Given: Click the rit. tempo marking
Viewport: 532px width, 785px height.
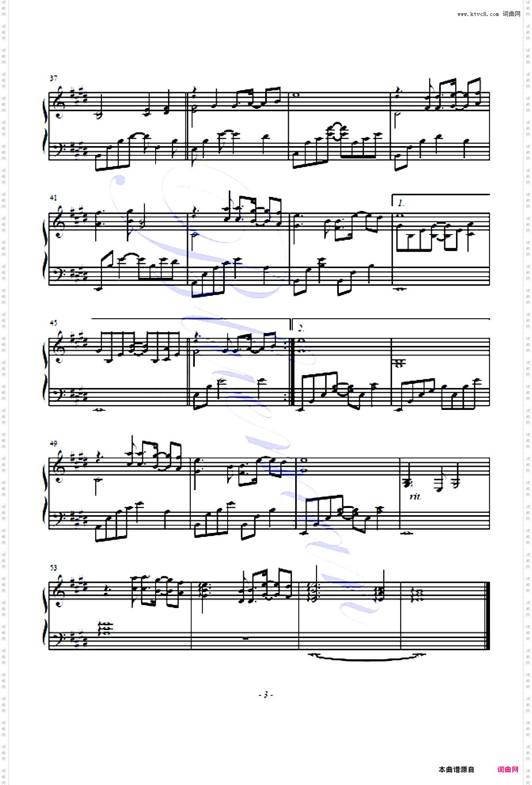Looking at the screenshot, I should coord(416,496).
